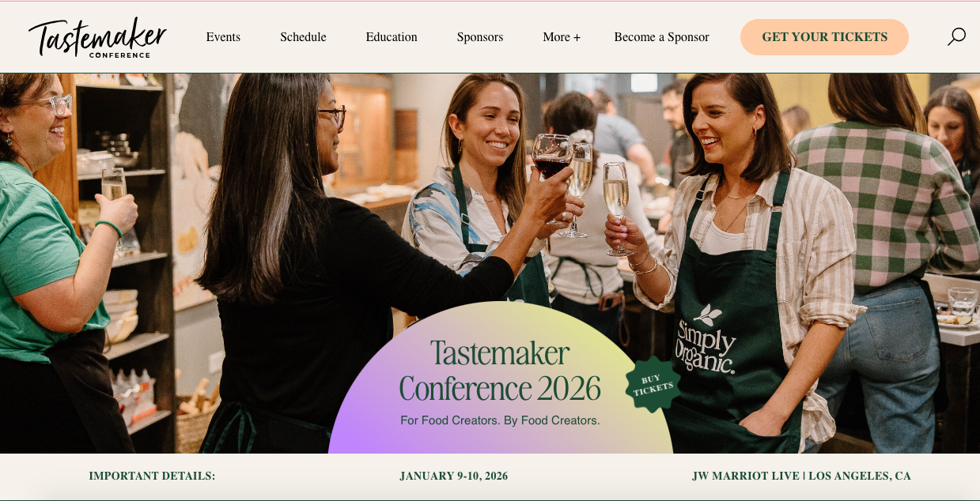980x501 pixels.
Task: Click the Important Details label
Action: coord(152,476)
